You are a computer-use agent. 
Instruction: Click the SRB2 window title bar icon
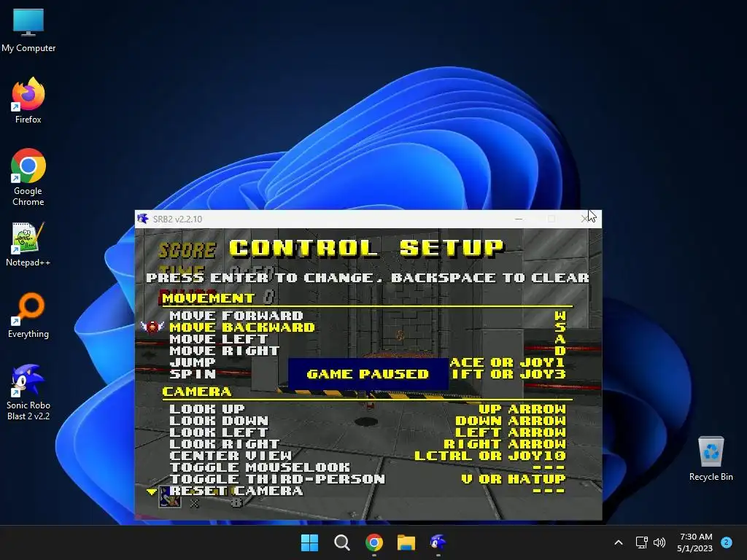coord(143,219)
